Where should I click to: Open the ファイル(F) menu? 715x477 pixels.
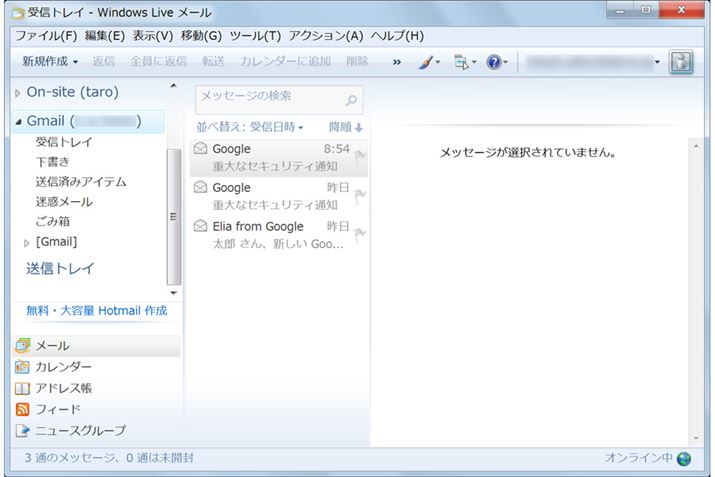pos(46,36)
